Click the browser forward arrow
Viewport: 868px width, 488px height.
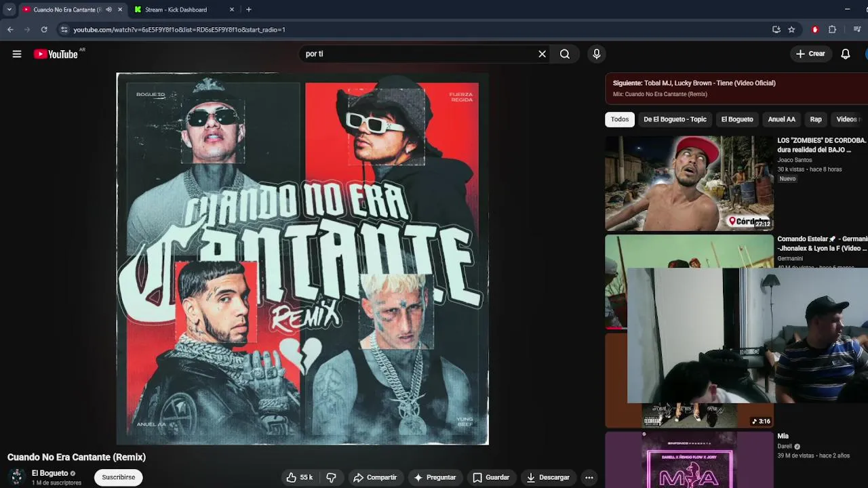coord(27,30)
